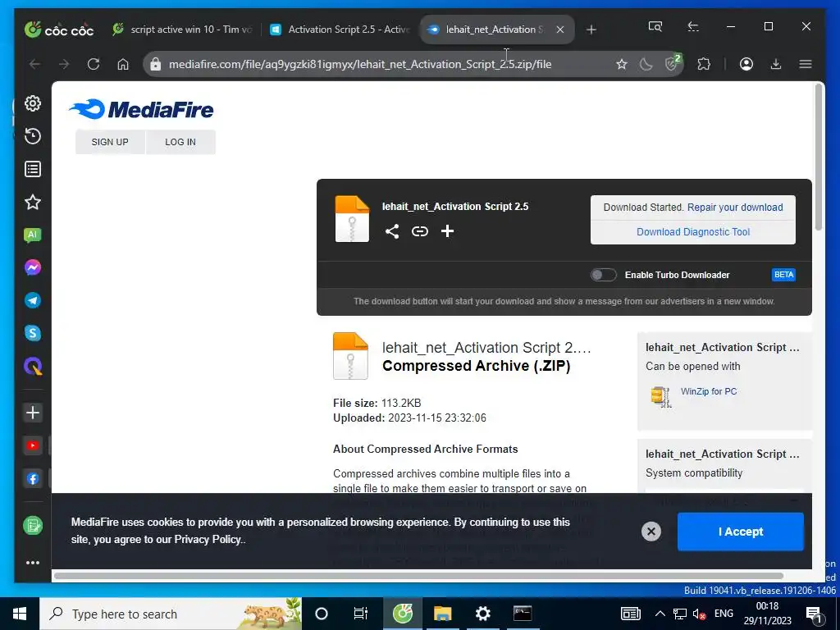This screenshot has height=630, width=840.
Task: Open Settings from the taskbar
Action: point(482,614)
